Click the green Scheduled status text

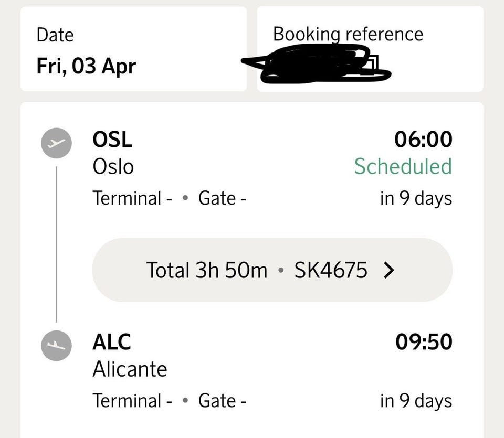tap(403, 166)
